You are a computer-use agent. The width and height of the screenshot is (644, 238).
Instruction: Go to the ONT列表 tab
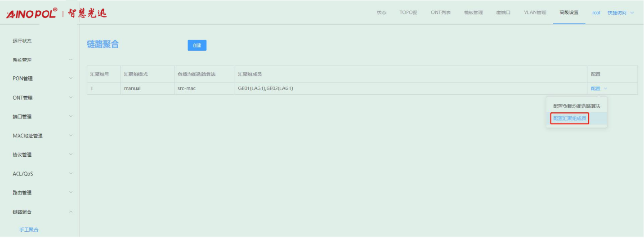point(440,13)
